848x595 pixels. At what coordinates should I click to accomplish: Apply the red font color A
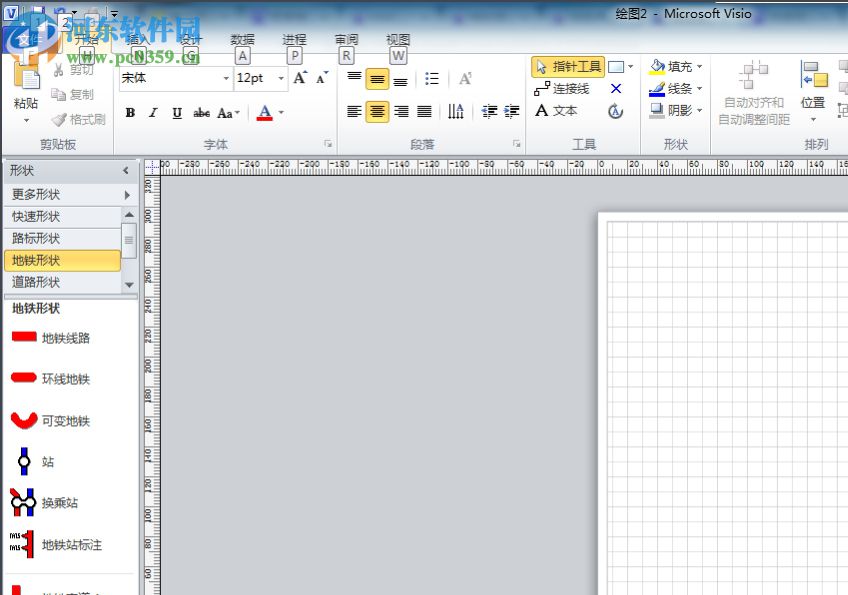(x=264, y=113)
